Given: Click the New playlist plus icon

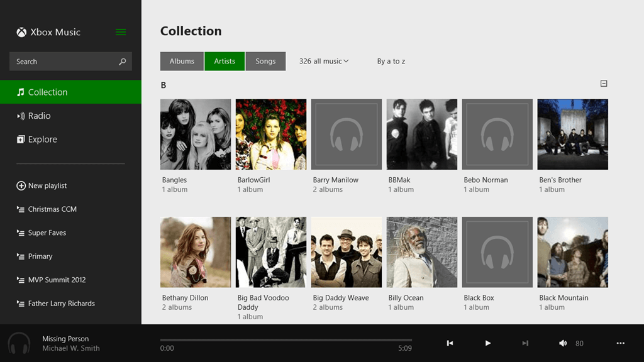Looking at the screenshot, I should pos(21,186).
